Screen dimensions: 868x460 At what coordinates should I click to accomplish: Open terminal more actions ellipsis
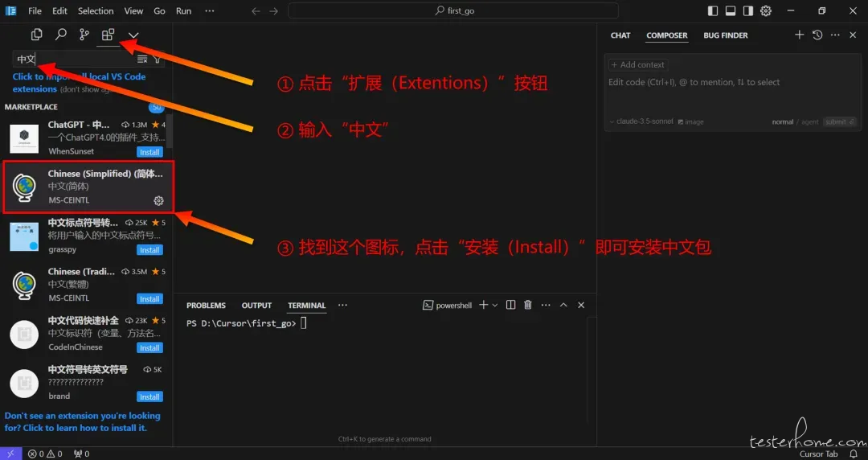546,305
